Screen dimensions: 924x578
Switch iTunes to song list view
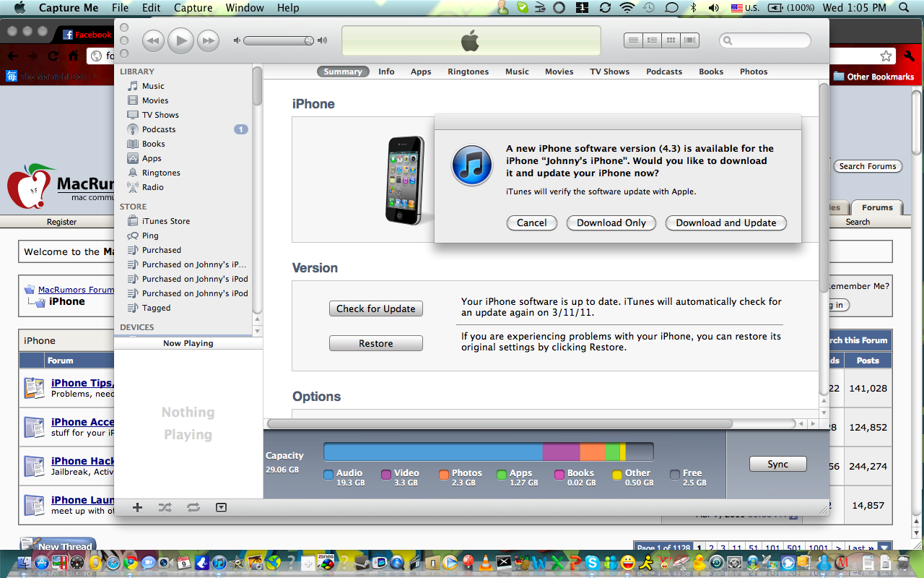coord(633,40)
